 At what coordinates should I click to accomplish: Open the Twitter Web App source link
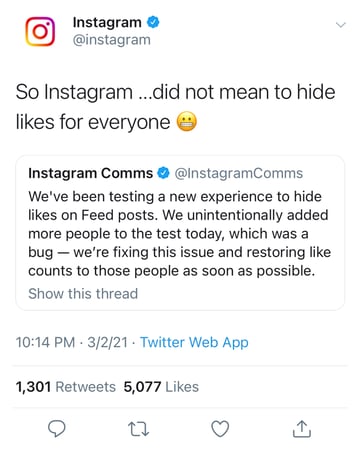pyautogui.click(x=194, y=342)
